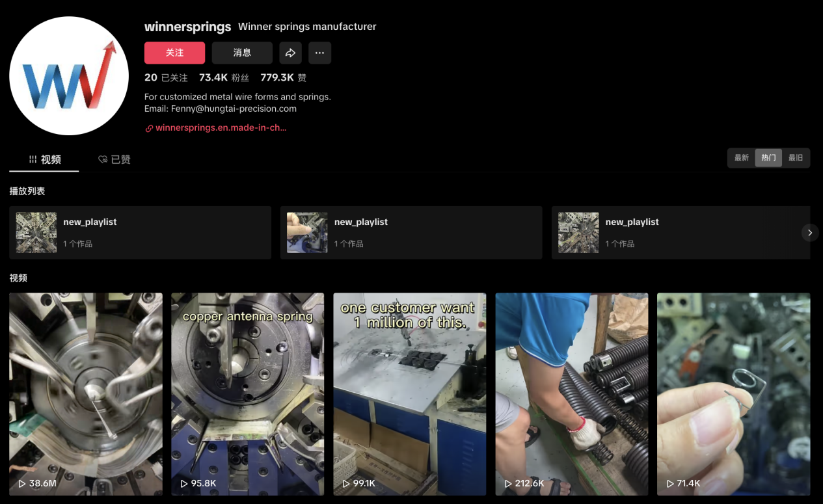Open the first new_playlist thumbnail
The width and height of the screenshot is (823, 504).
(x=36, y=233)
